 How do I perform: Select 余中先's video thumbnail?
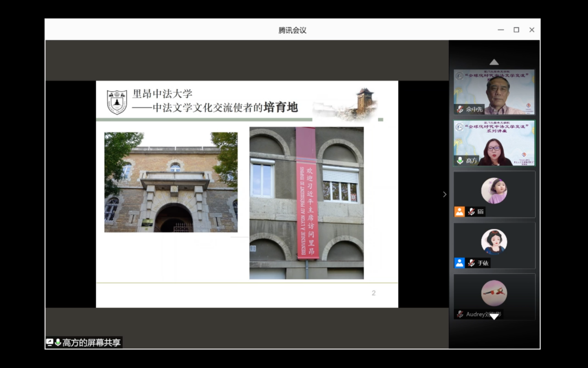tap(494, 92)
